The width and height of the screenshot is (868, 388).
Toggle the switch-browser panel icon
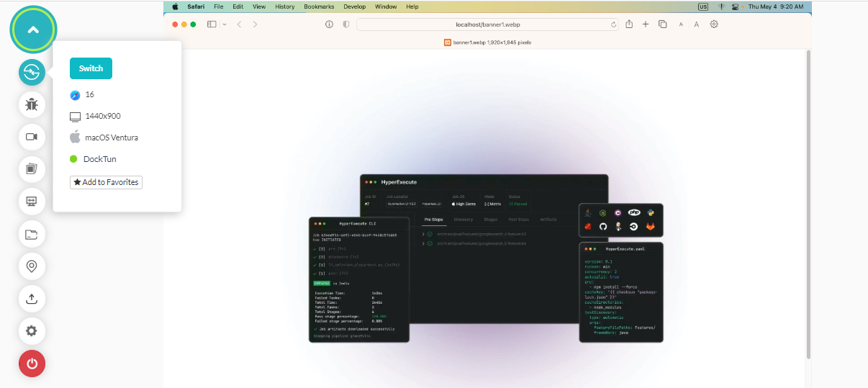pos(32,72)
